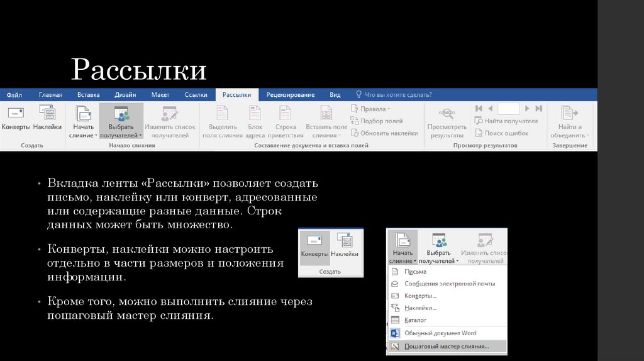Select the Рассылки tab

click(x=236, y=95)
